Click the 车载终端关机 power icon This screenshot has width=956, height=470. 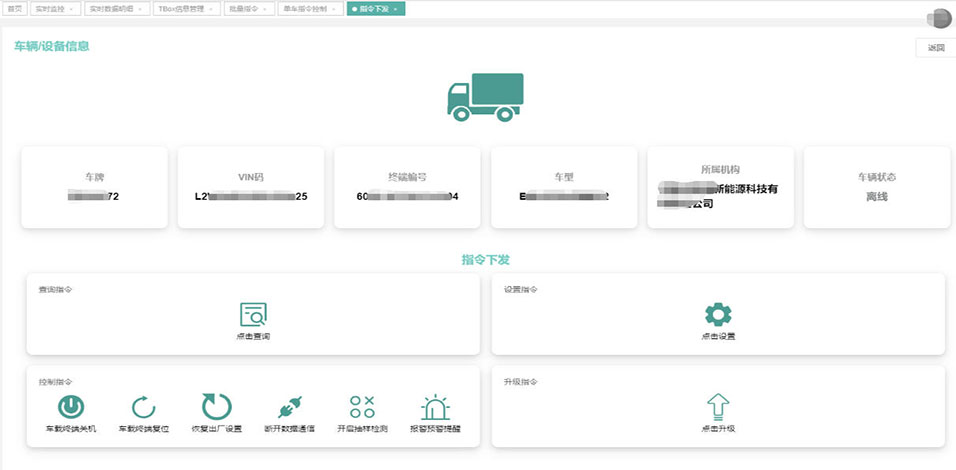71,407
